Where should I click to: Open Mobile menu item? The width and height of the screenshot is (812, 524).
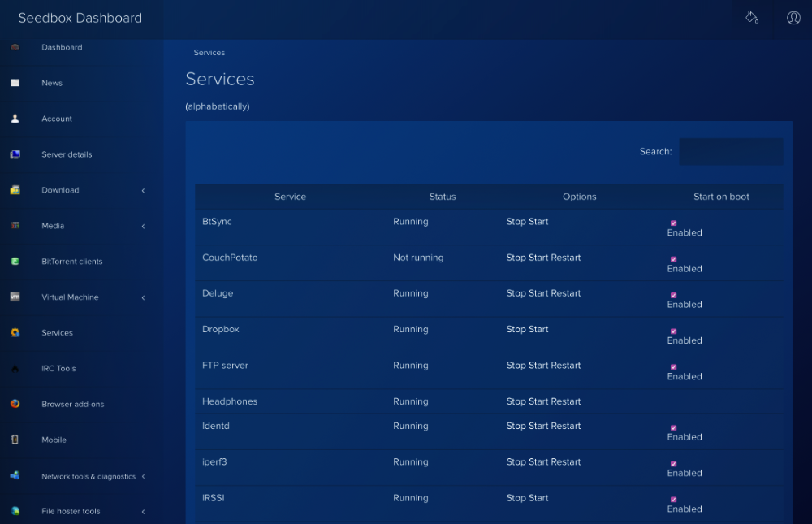(x=54, y=440)
